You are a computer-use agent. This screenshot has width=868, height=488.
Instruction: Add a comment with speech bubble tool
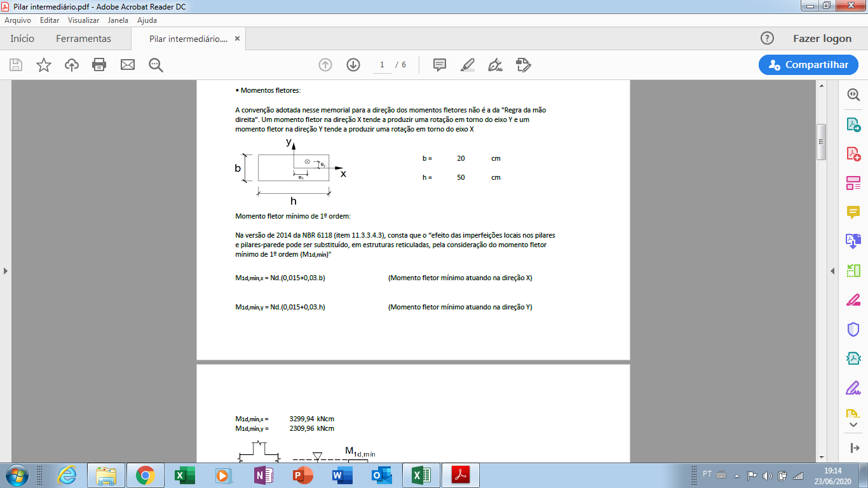pos(440,65)
